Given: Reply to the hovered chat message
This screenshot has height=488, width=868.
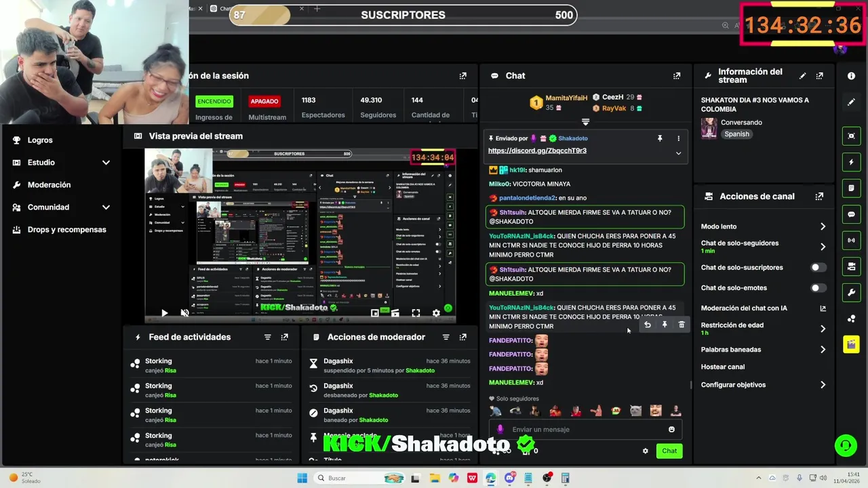Looking at the screenshot, I should tap(648, 325).
